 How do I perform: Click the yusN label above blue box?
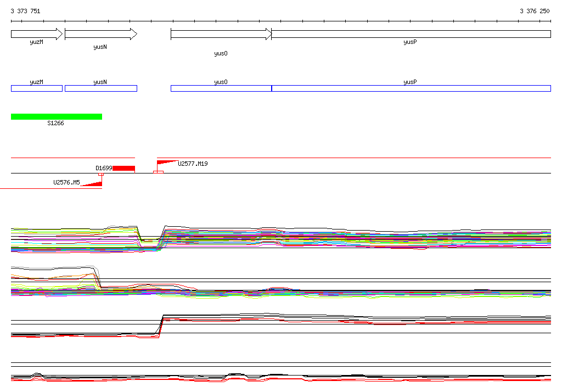pos(100,82)
